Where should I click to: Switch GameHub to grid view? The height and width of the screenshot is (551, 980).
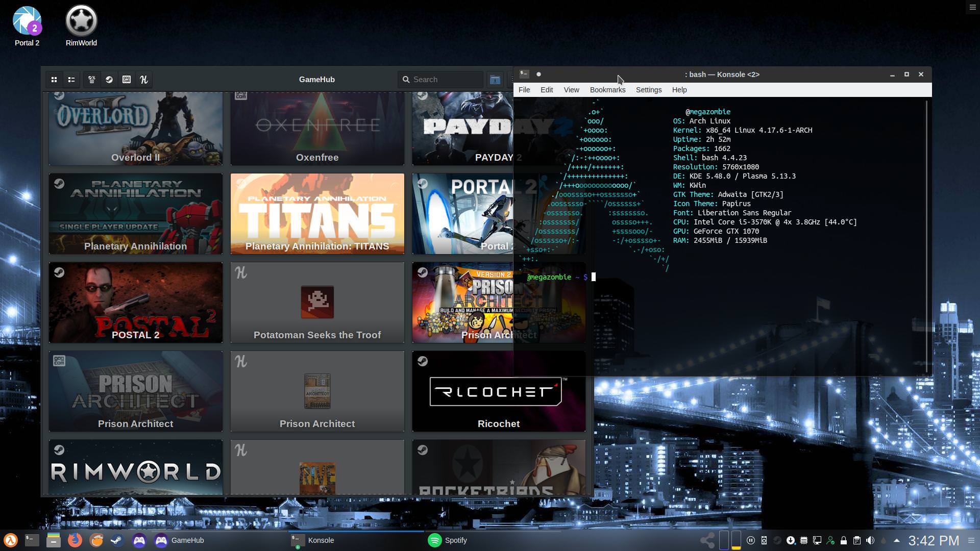point(54,80)
